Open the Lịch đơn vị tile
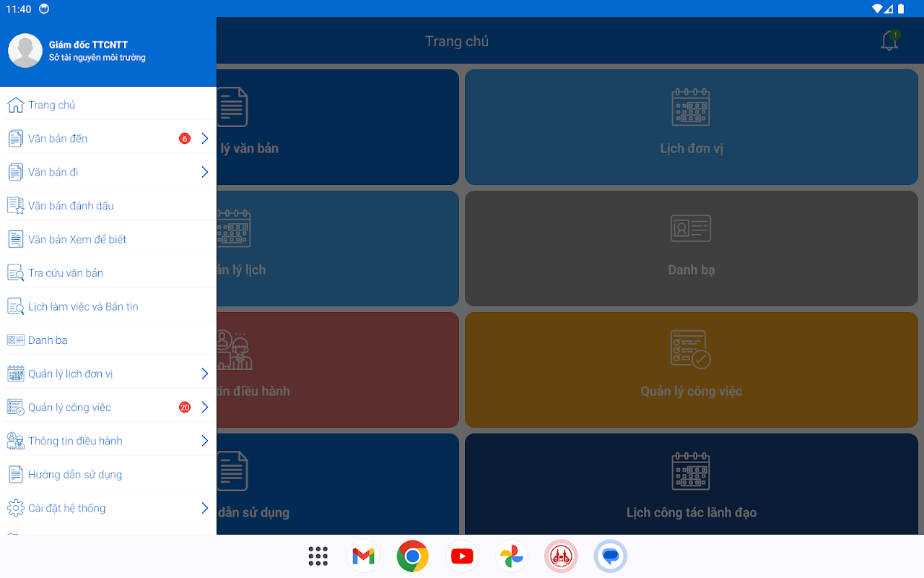The image size is (924, 578). (x=691, y=127)
